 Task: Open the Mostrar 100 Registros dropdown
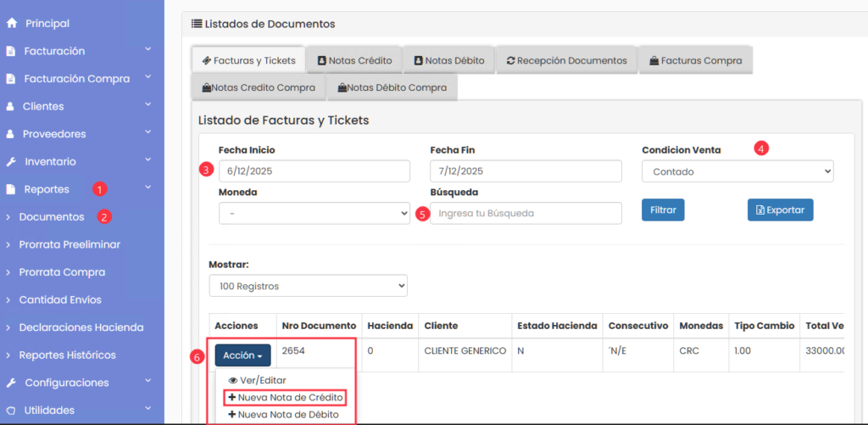pyautogui.click(x=308, y=286)
